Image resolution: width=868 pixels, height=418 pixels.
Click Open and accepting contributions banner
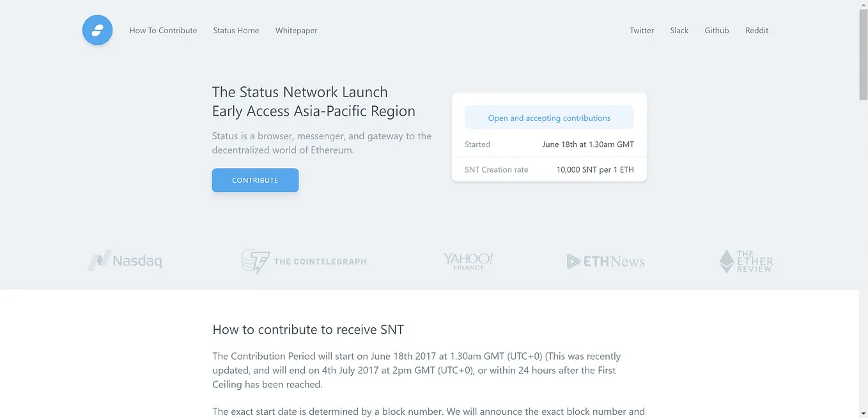pyautogui.click(x=549, y=118)
